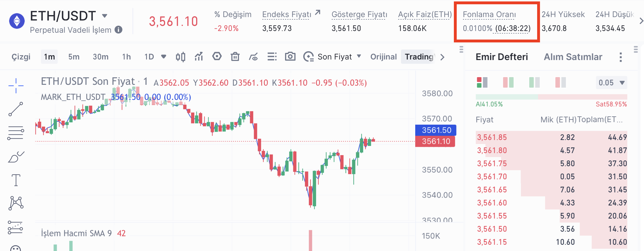
Task: Select the 5m timeframe
Action: pyautogui.click(x=74, y=57)
